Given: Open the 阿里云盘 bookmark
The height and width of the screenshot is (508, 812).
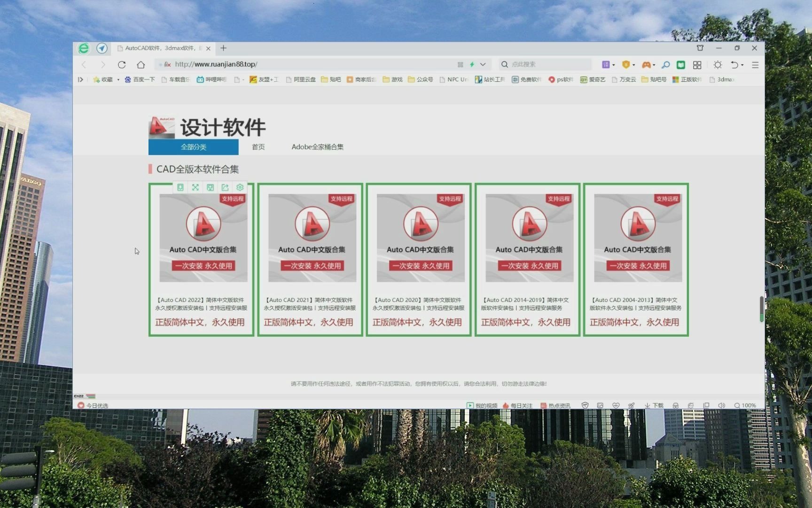Looking at the screenshot, I should pyautogui.click(x=301, y=79).
